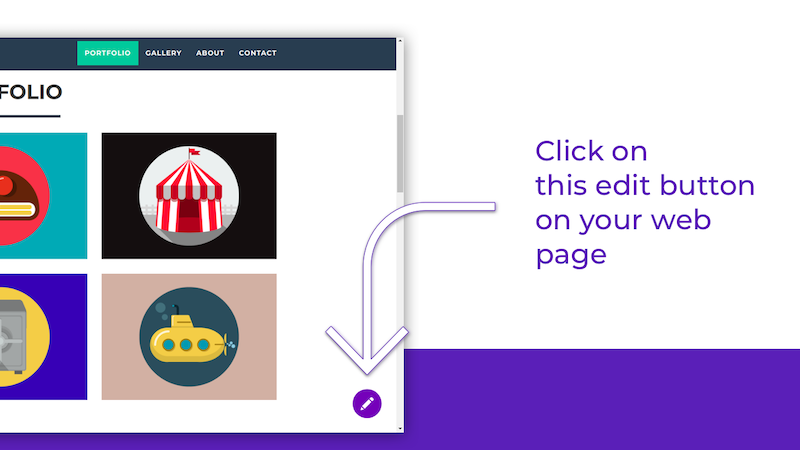Go to the GALLERY nav item

pyautogui.click(x=163, y=53)
